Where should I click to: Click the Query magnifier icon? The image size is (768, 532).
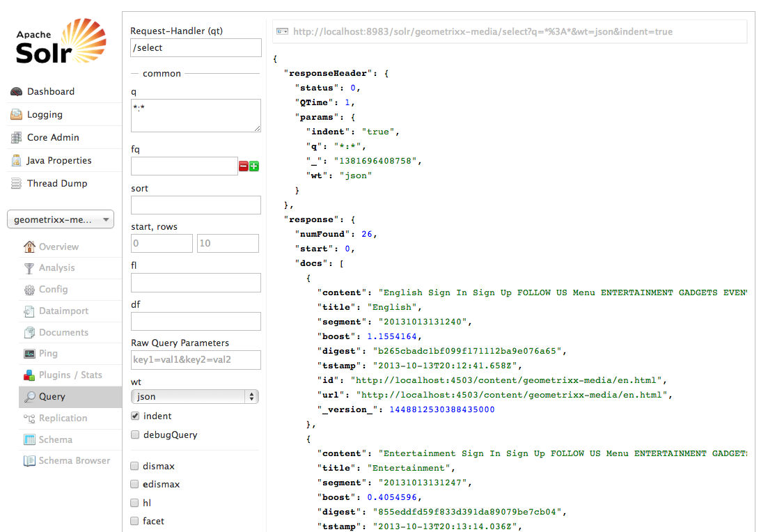coord(30,397)
